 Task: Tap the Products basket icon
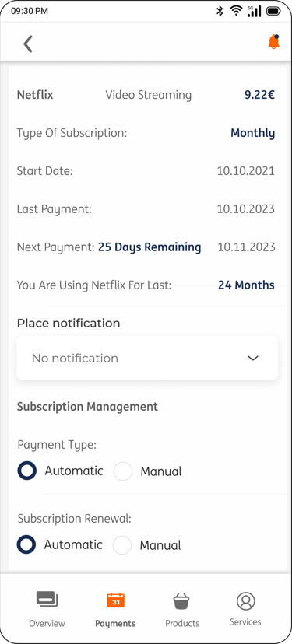tap(181, 601)
